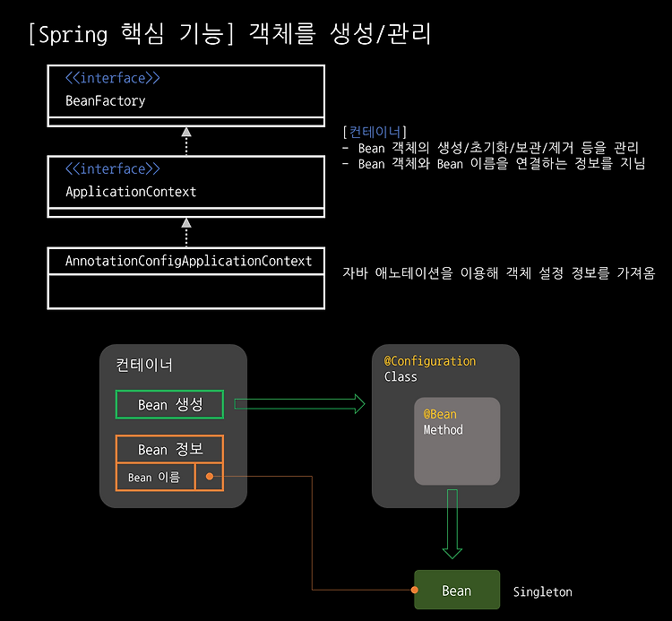Click the title text "[Spring 핵심 기능] 객체를 생성/관리"
The width and height of the screenshot is (672, 621).
pyautogui.click(x=229, y=34)
